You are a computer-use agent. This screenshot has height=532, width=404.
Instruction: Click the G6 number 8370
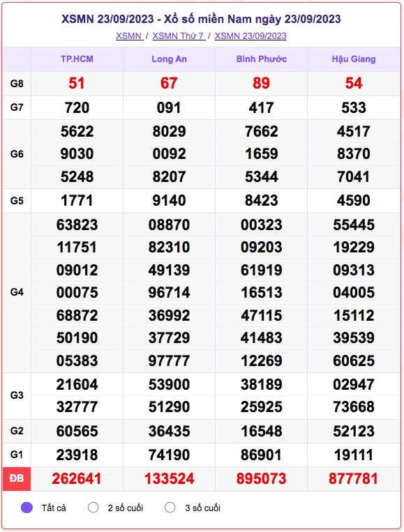(354, 154)
